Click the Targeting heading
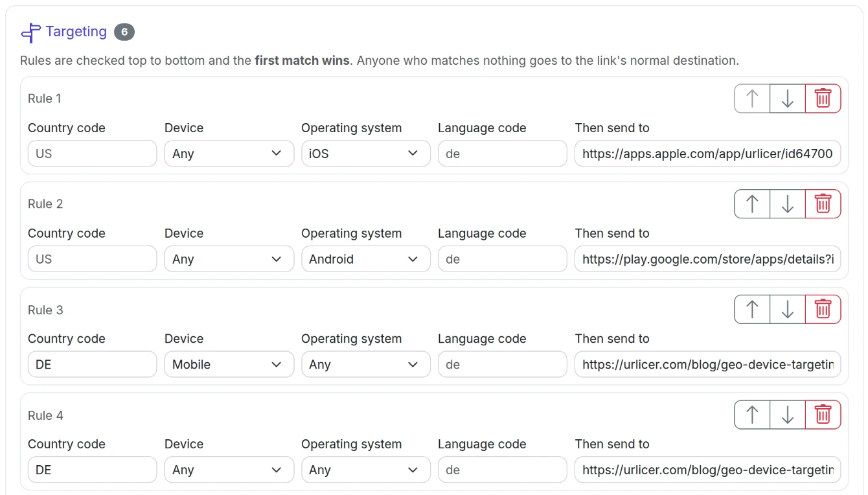 tap(76, 32)
